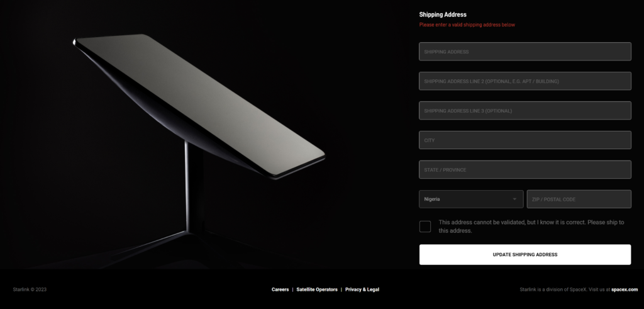The height and width of the screenshot is (309, 644).
Task: Click the 'This address cannot be validated' label text
Action: pyautogui.click(x=531, y=227)
